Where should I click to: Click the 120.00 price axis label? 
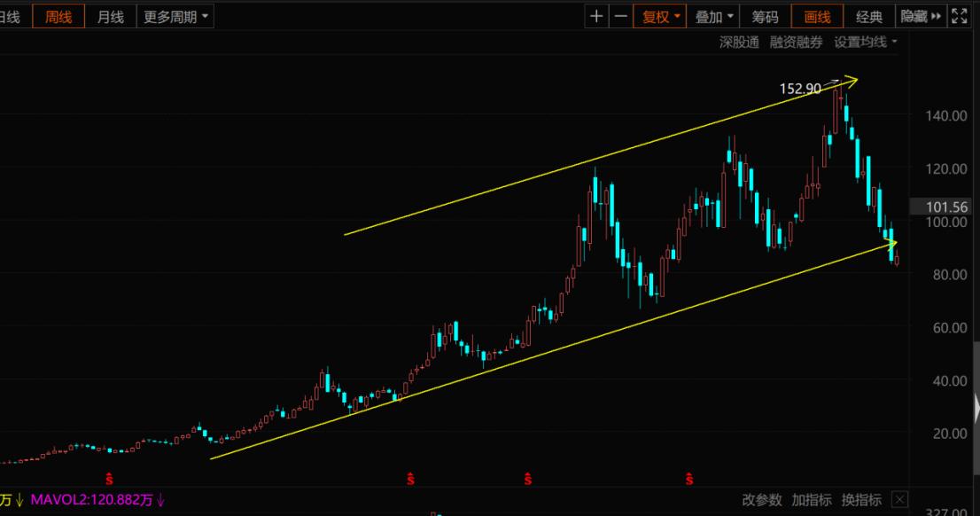click(946, 168)
